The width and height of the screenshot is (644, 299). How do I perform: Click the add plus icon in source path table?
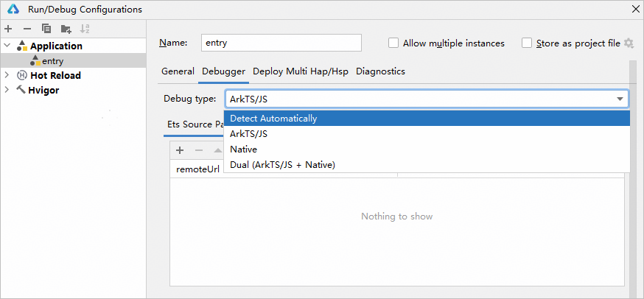coord(180,149)
